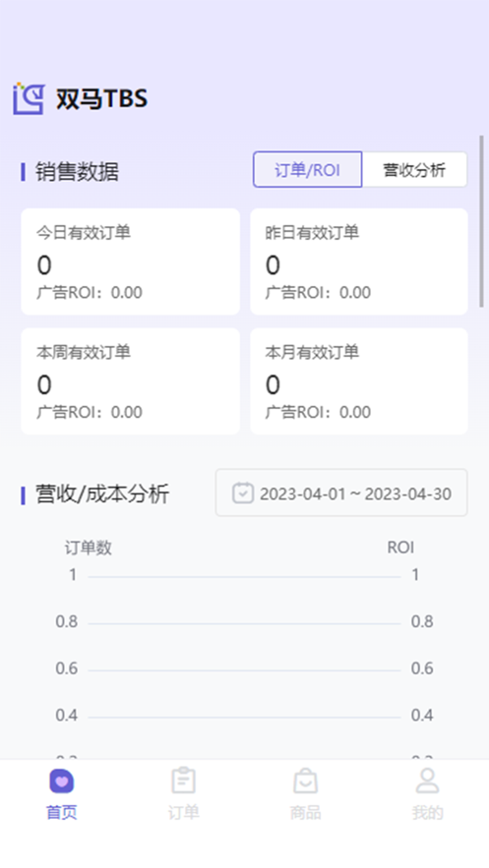This screenshot has height=868, width=489.
Task: Select the 我的 tab label
Action: coord(428,812)
